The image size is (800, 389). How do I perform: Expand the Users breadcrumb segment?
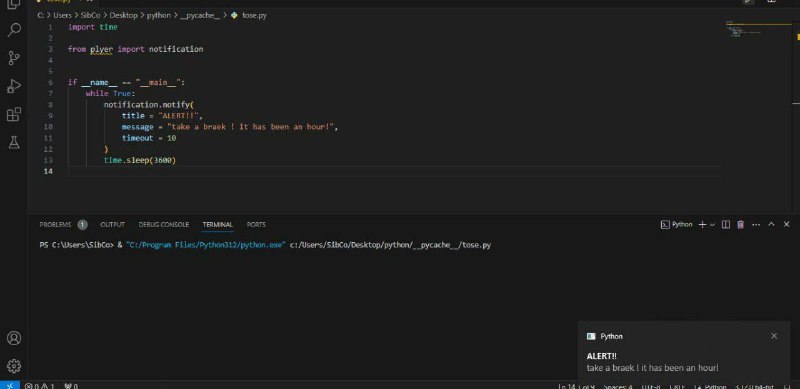pyautogui.click(x=62, y=15)
